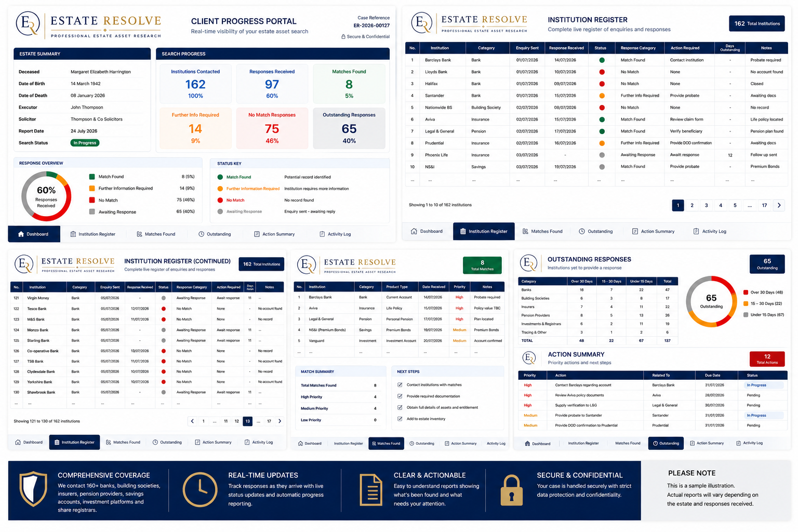Click case reference 'ER-2026-00127'
The height and width of the screenshot is (532, 798).
coord(371,25)
